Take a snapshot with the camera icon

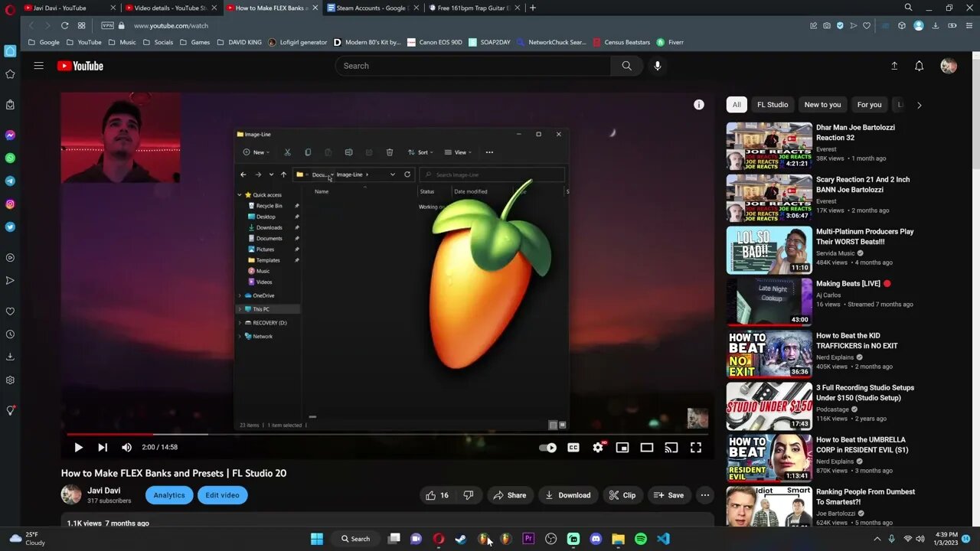click(x=827, y=25)
